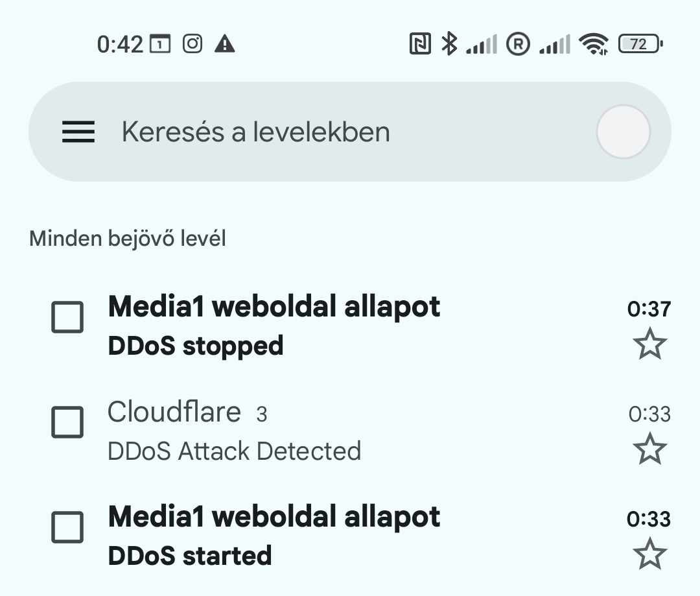The height and width of the screenshot is (596, 700).
Task: Star the DDoS stopped email
Action: pyautogui.click(x=649, y=344)
